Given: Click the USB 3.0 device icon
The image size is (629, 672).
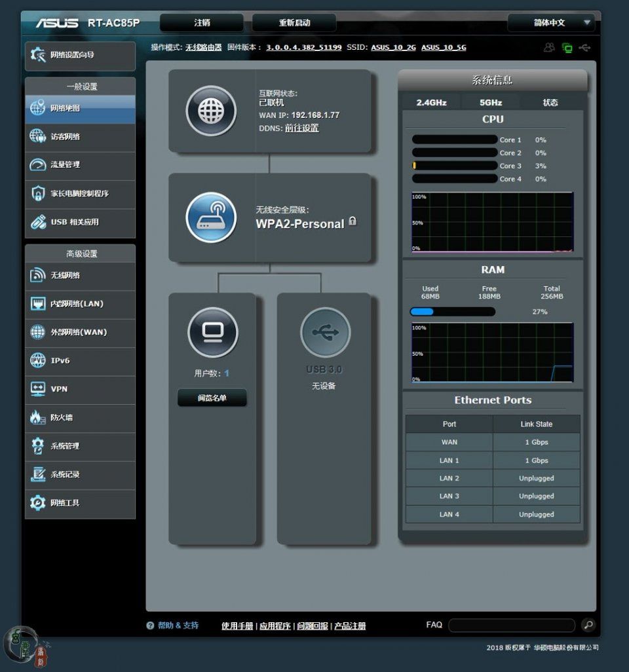Looking at the screenshot, I should click(325, 333).
